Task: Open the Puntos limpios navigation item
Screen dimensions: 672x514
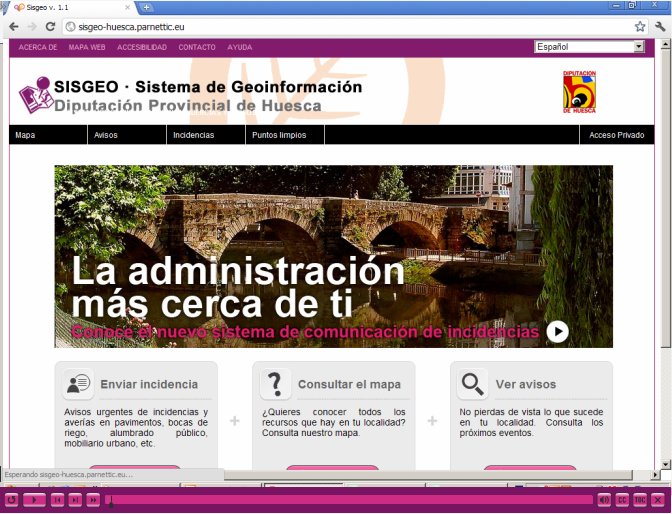Action: [279, 135]
